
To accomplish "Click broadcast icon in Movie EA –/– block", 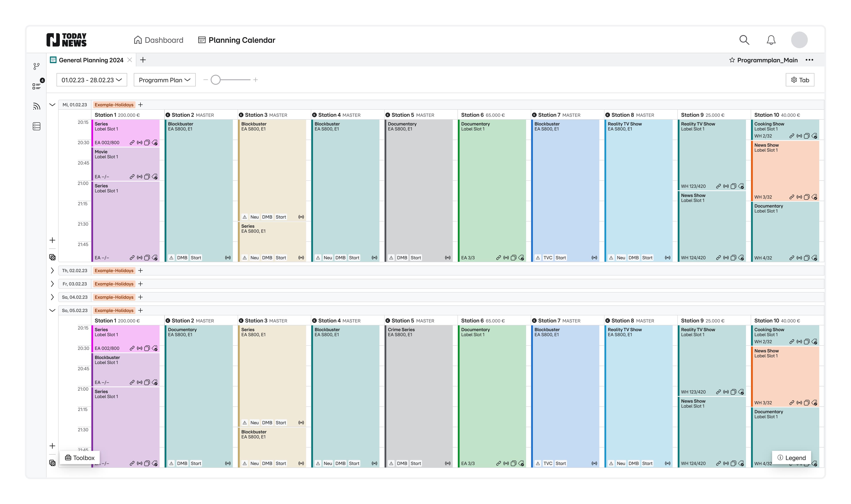I will click(140, 177).
